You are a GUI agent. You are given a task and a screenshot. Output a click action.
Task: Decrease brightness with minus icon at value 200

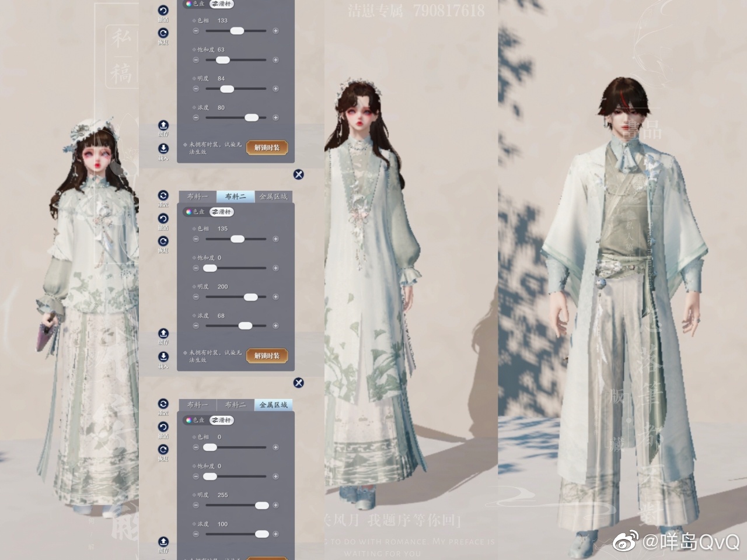[196, 297]
